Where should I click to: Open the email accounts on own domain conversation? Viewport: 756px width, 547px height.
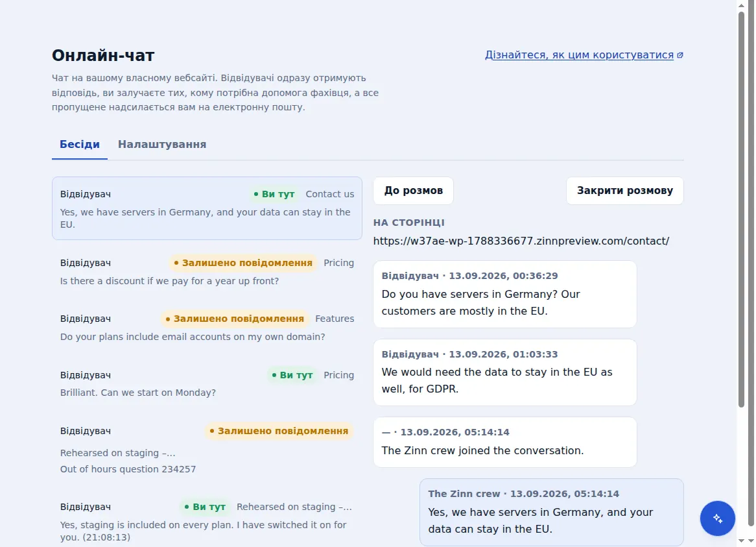(207, 328)
